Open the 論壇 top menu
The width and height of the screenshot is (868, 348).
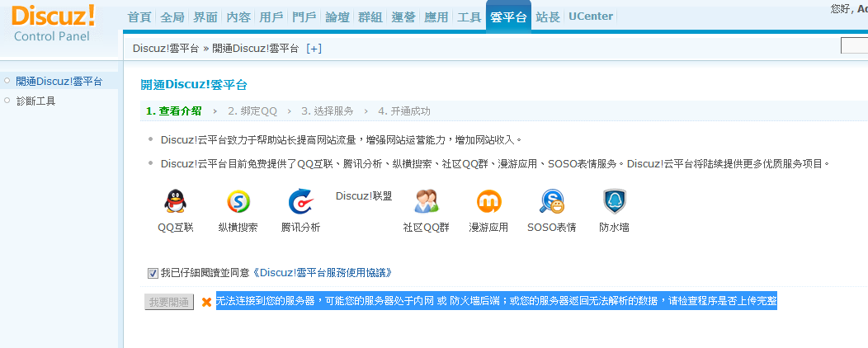[337, 17]
